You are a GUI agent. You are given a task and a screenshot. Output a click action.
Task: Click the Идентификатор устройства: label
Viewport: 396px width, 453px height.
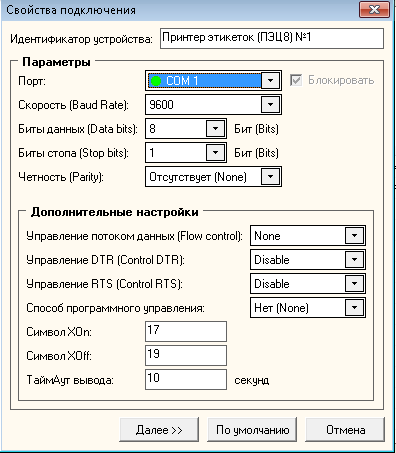[81, 39]
